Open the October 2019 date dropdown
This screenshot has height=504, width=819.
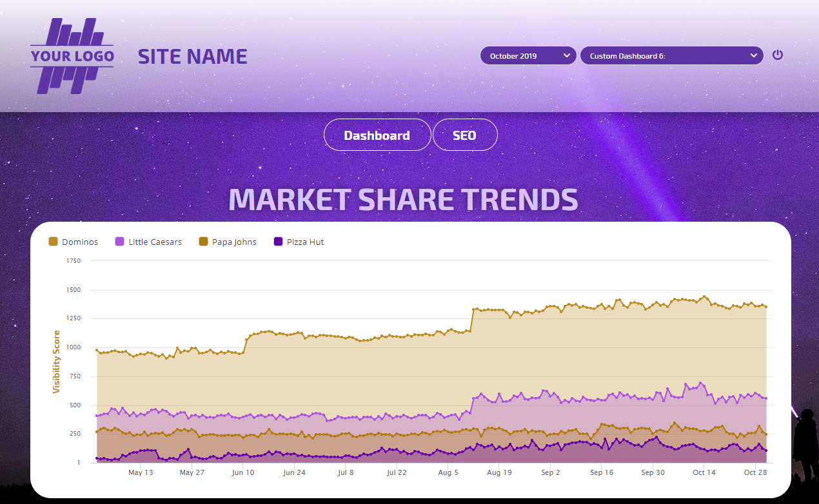(x=528, y=56)
